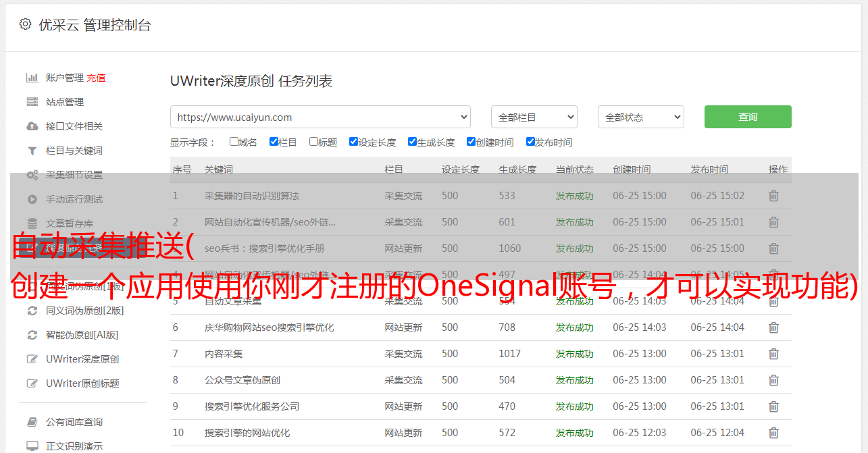This screenshot has width=868, height=453.
Task: Click the refresh icon for 同义词伪原创[2版]
Action: click(32, 311)
